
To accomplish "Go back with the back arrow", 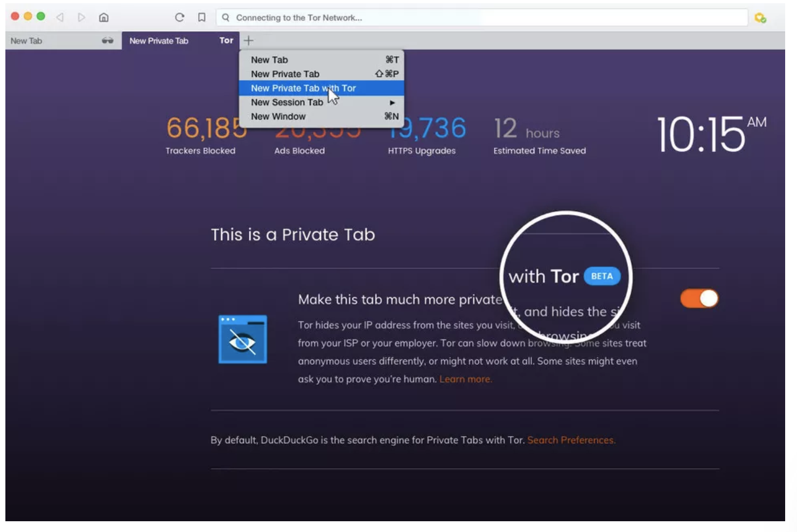I will coord(60,17).
